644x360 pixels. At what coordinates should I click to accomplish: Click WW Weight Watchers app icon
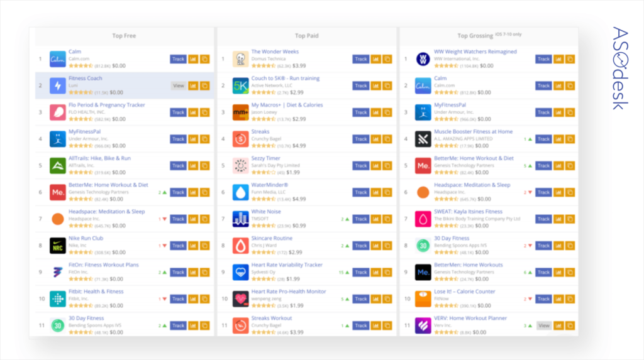423,59
